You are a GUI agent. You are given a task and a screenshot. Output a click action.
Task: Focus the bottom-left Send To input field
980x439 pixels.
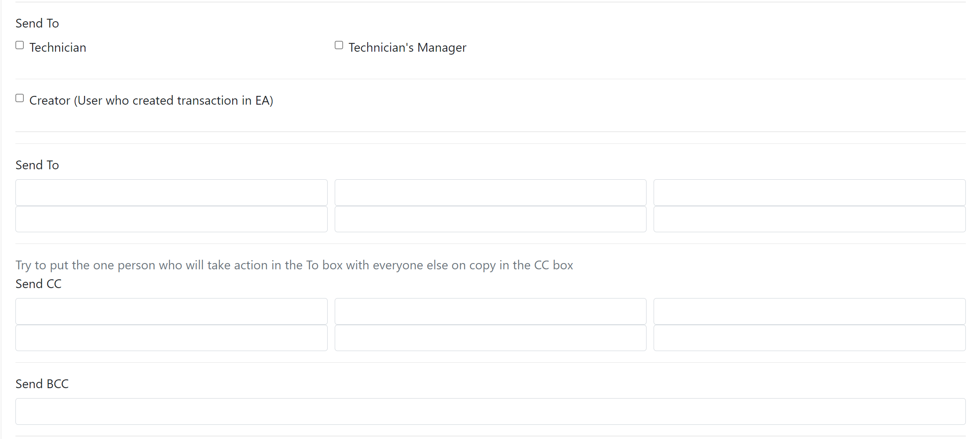pos(171,219)
